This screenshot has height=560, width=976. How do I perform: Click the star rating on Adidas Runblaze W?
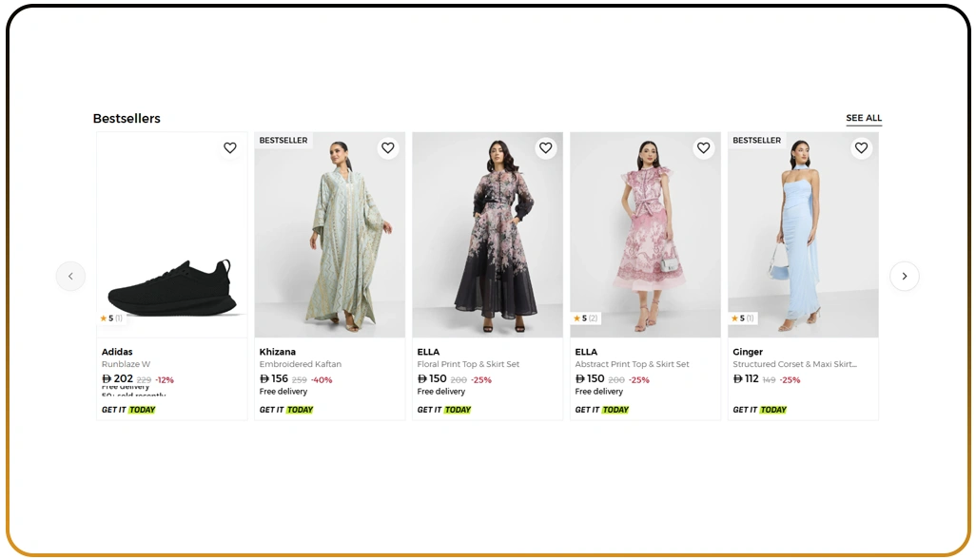(x=110, y=318)
